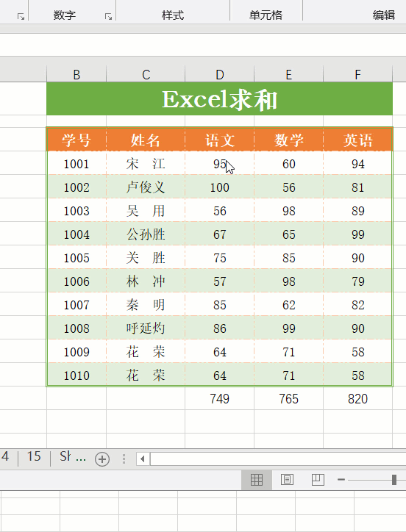The width and height of the screenshot is (406, 532).
Task: Select the 语文 header cell
Action: (220, 140)
